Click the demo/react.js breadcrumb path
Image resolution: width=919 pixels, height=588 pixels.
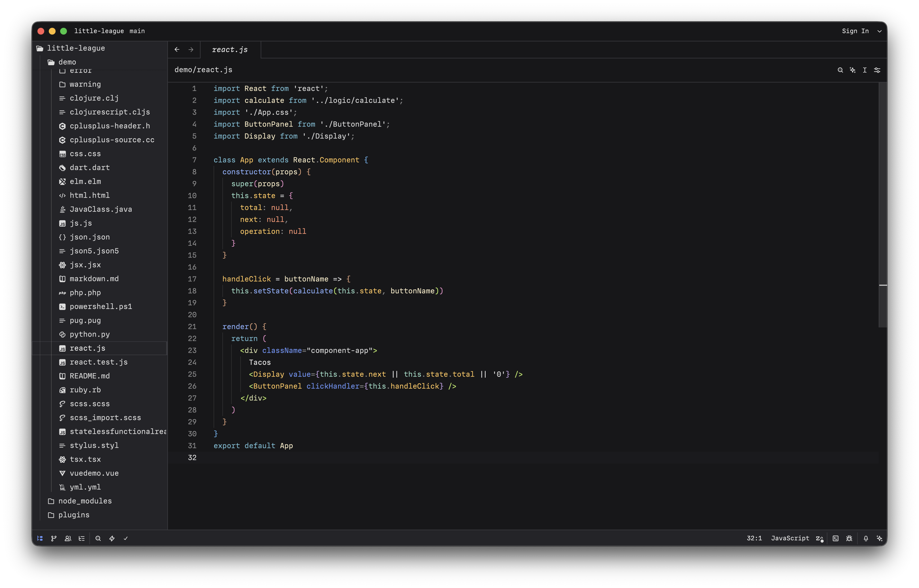pos(203,70)
